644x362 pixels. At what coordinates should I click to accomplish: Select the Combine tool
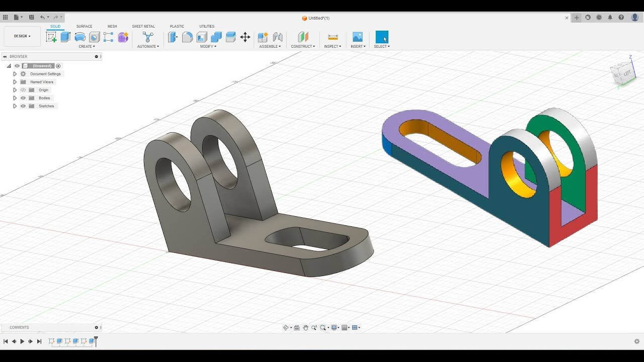coord(216,37)
